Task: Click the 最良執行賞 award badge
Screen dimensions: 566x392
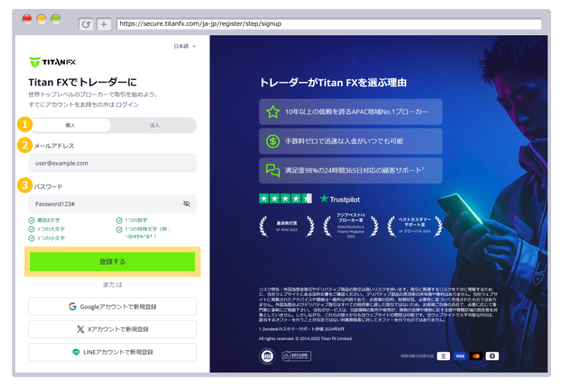Action: [287, 226]
